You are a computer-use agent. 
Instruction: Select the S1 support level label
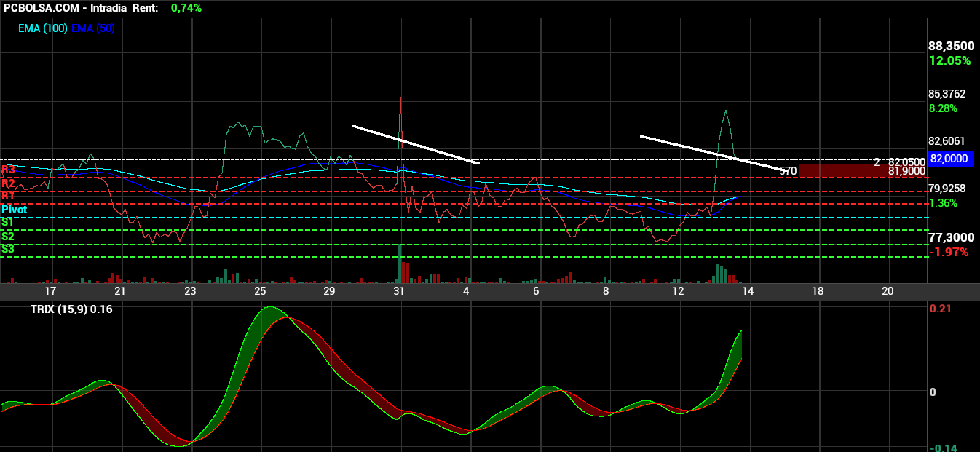7,222
